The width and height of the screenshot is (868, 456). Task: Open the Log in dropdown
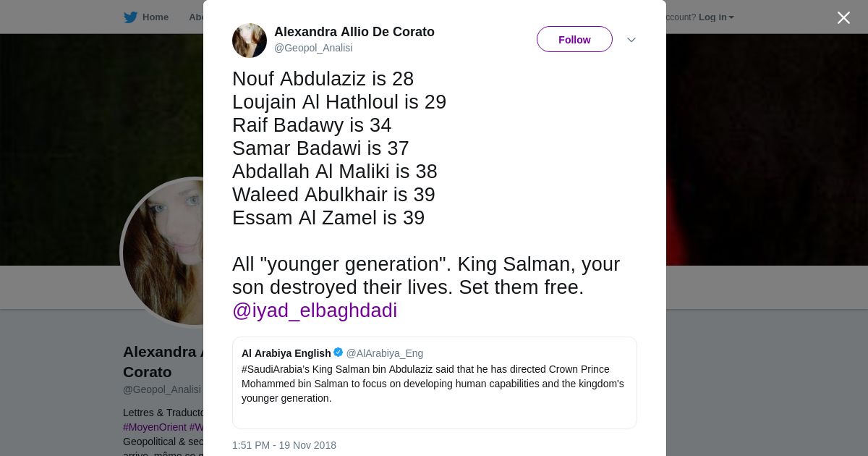(716, 17)
